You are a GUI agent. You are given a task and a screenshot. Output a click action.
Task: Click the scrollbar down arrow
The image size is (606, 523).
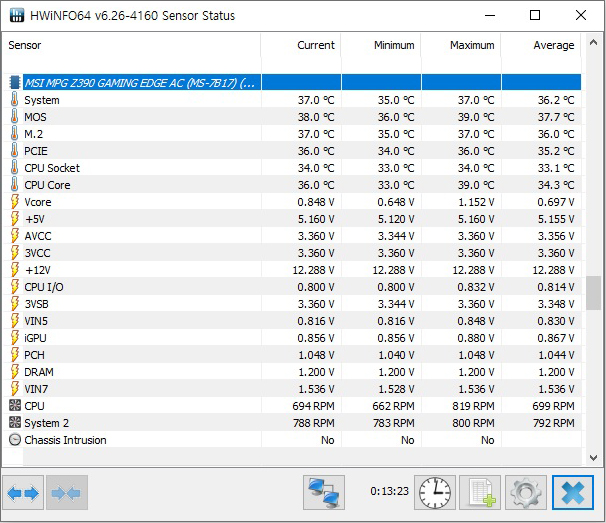pos(593,458)
